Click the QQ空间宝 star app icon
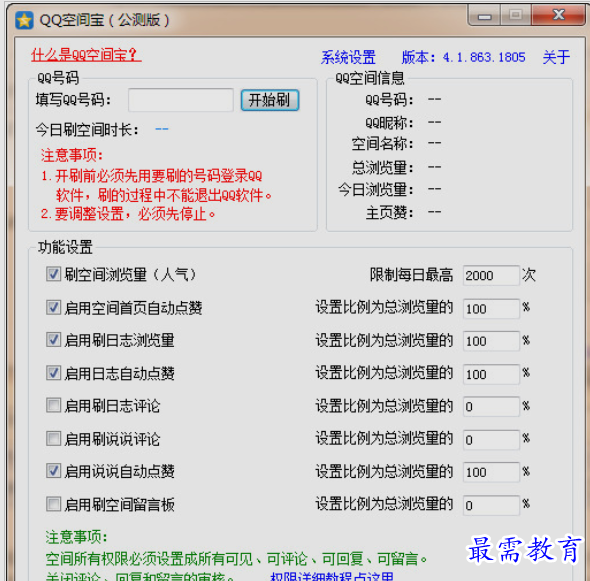The height and width of the screenshot is (581, 590). 24,20
